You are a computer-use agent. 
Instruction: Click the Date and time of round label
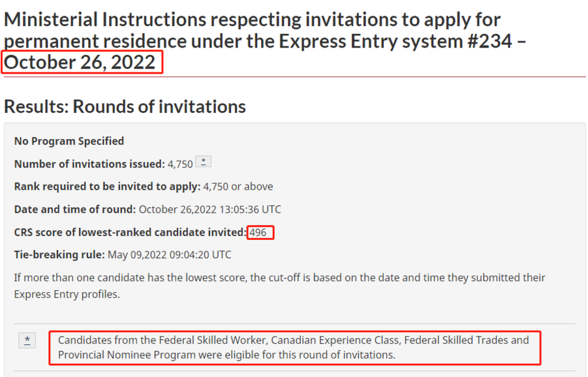tap(75, 209)
